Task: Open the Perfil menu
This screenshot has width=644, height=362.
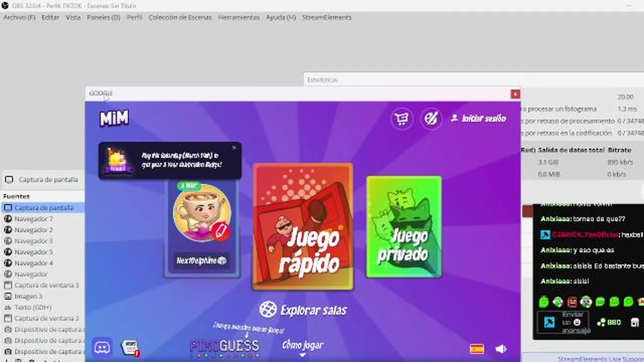Action: click(x=134, y=17)
